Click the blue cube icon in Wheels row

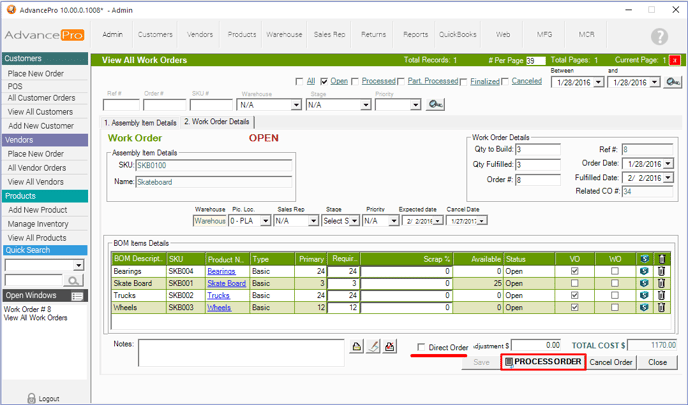pyautogui.click(x=642, y=308)
